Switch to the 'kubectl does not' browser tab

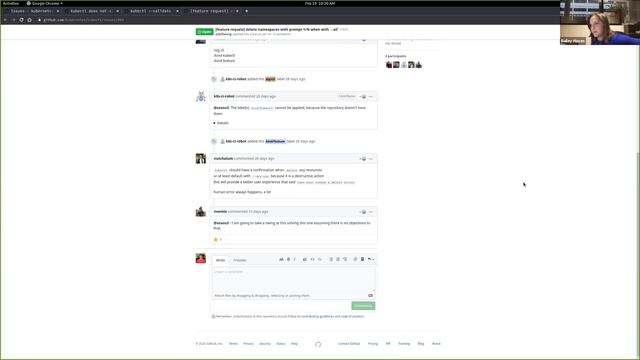[x=93, y=11]
